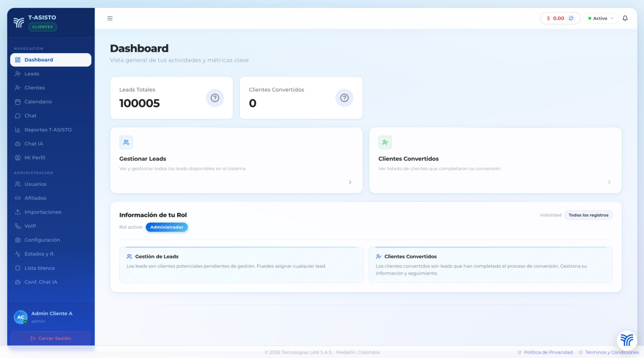Refresh the balance with the sync icon
Viewport: 644px width, 358px height.
click(571, 19)
